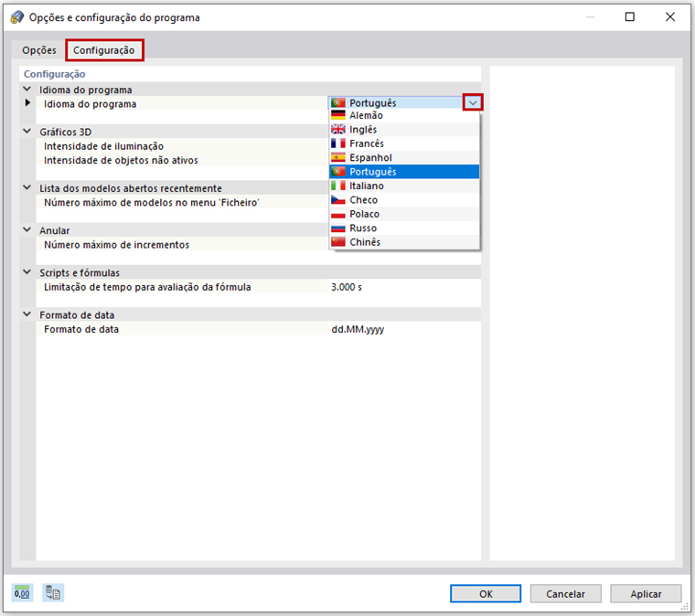Collapse the Idioma do programa section
This screenshot has height=616, width=695.
(x=27, y=89)
